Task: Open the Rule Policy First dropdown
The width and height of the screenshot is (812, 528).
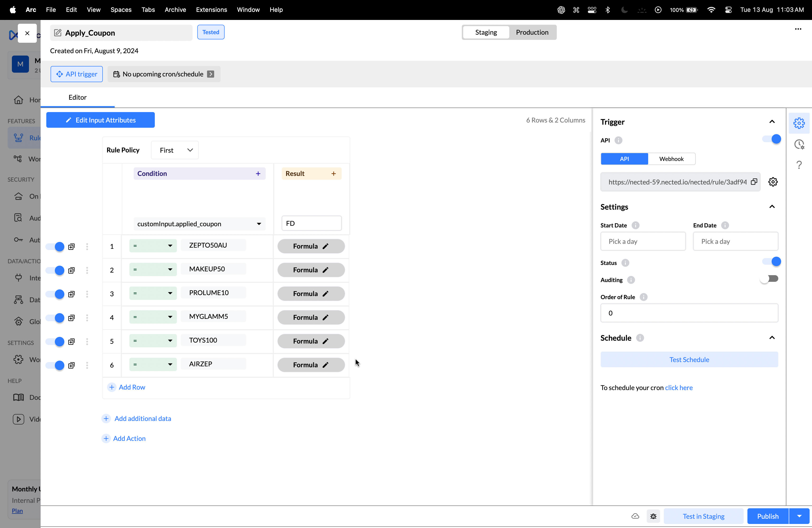Action: click(x=175, y=150)
